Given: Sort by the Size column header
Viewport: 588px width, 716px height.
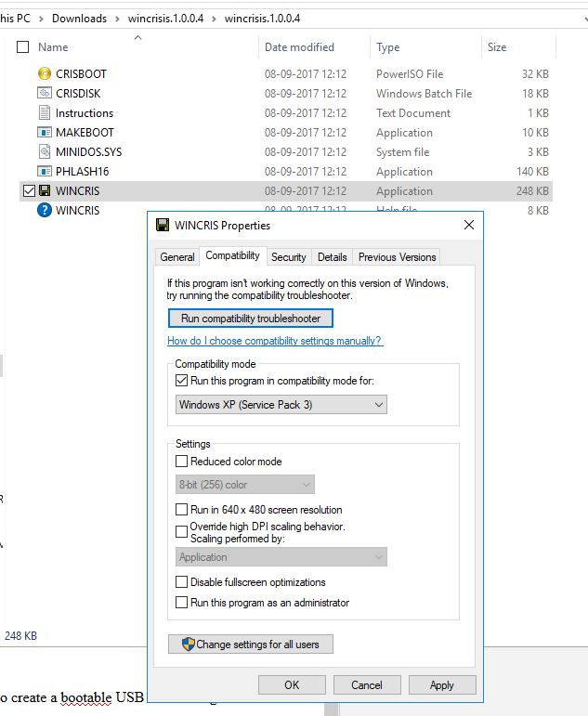Looking at the screenshot, I should [x=497, y=47].
